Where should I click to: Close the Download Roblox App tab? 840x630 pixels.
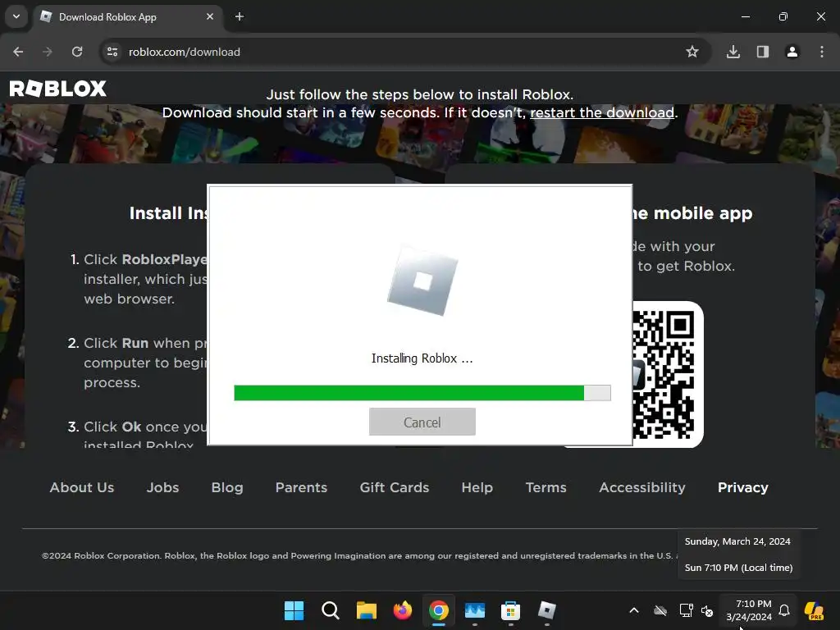point(210,16)
